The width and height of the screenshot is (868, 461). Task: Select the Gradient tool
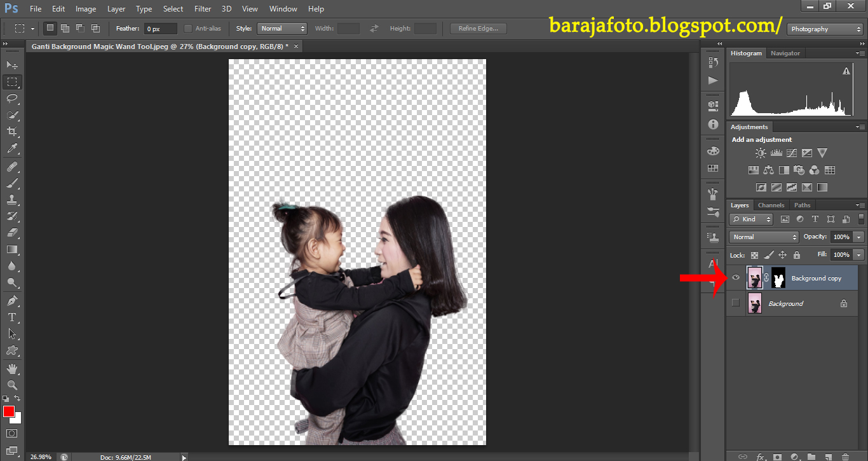(x=12, y=249)
